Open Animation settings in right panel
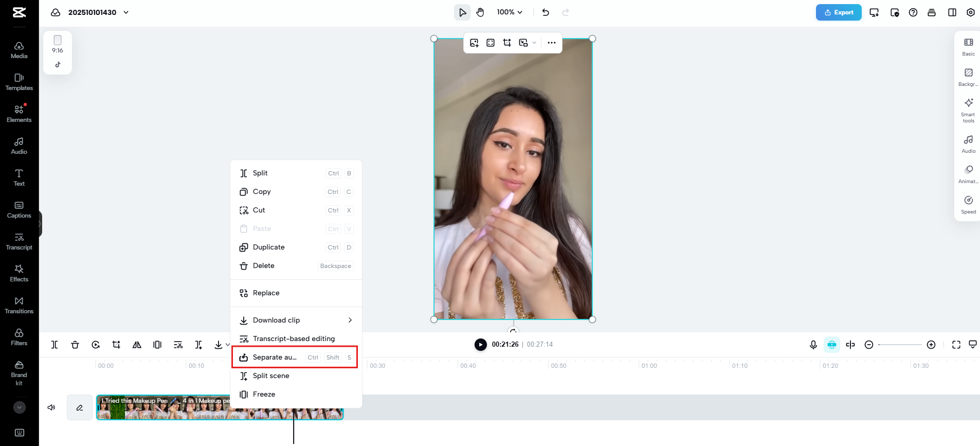The height and width of the screenshot is (446, 980). click(969, 174)
